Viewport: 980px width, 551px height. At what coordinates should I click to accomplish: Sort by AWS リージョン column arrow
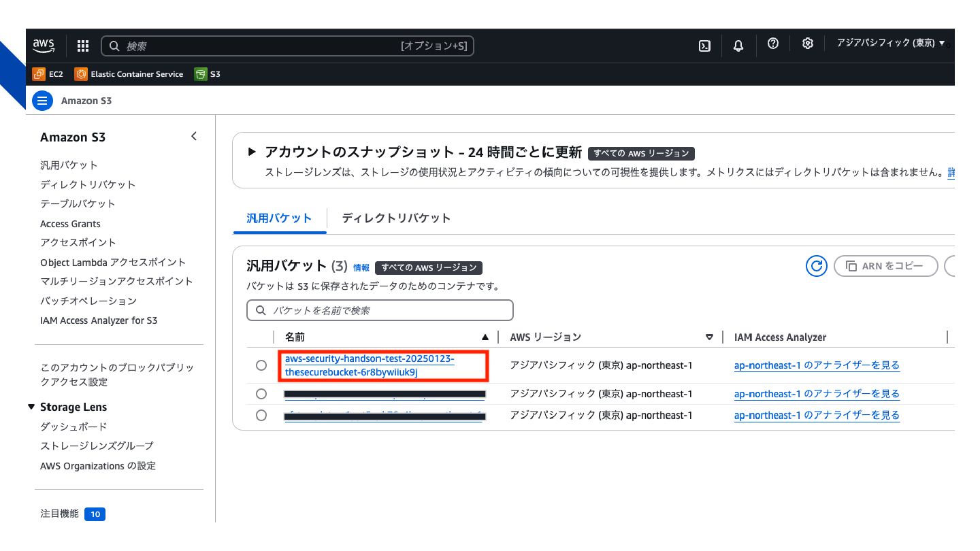709,337
